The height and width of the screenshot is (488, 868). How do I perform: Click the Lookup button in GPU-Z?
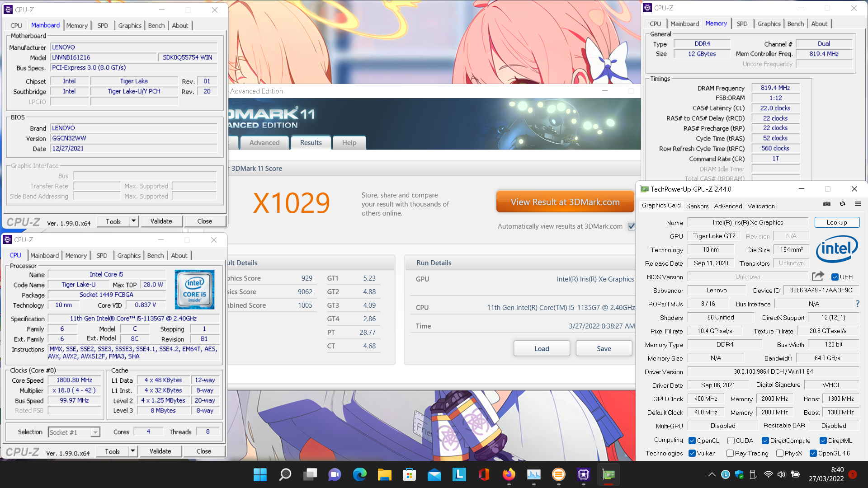click(x=837, y=222)
